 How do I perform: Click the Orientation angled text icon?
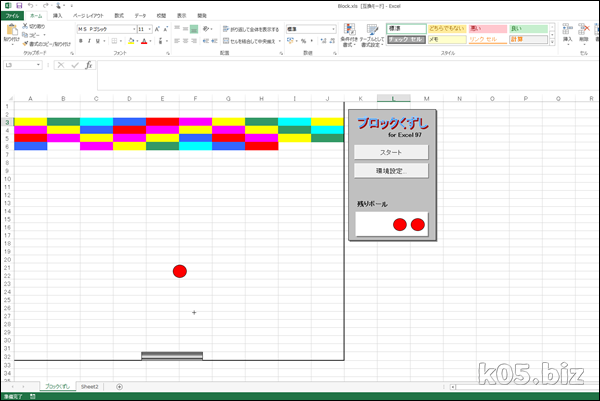pyautogui.click(x=206, y=29)
